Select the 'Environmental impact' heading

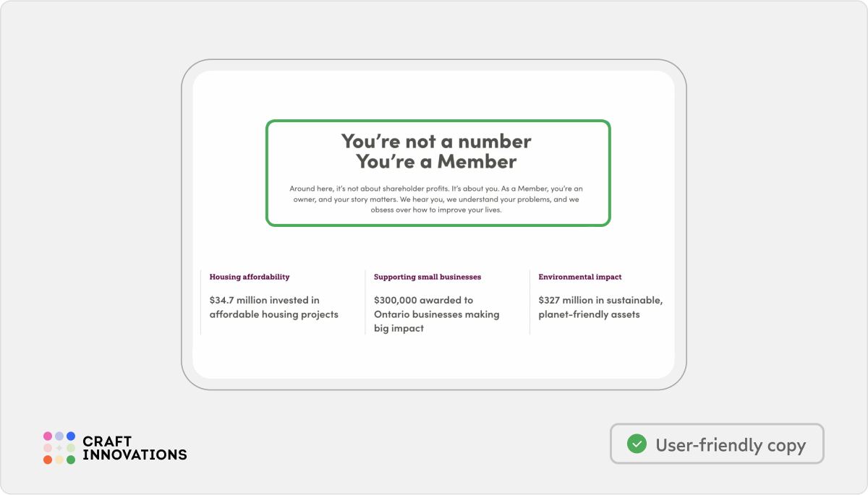tap(580, 277)
